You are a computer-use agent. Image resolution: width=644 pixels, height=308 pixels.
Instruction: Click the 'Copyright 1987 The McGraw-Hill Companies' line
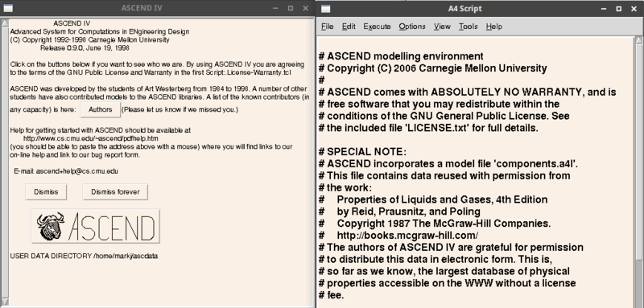tap(435, 224)
